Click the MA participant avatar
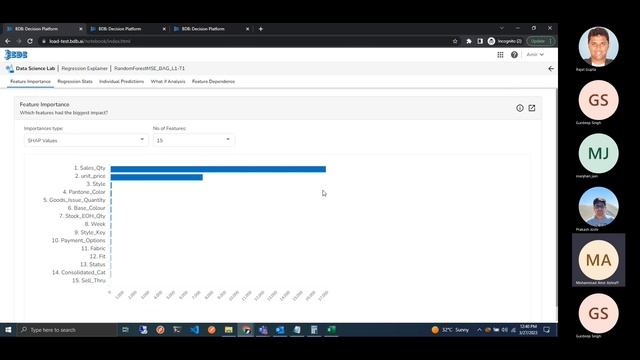The height and width of the screenshot is (360, 640). [x=598, y=260]
